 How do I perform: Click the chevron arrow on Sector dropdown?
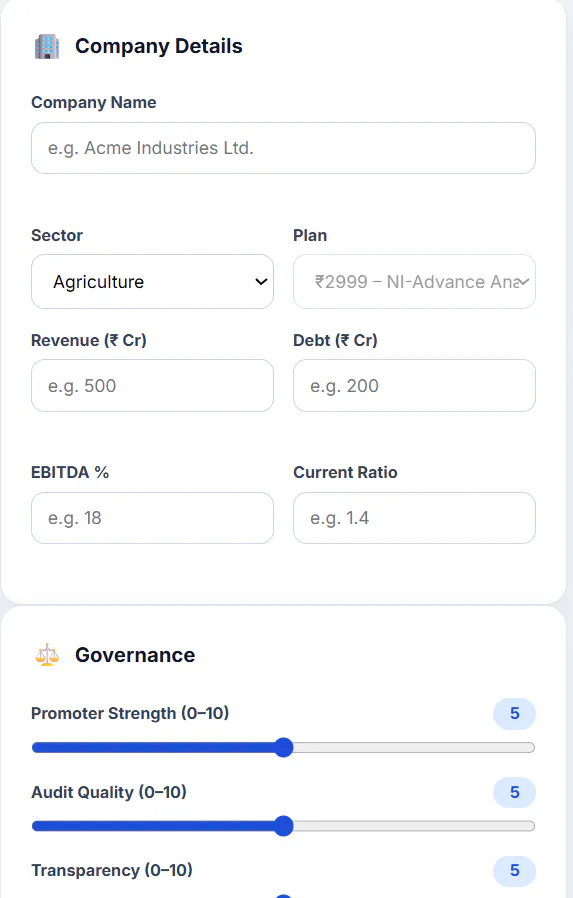pyautogui.click(x=261, y=282)
